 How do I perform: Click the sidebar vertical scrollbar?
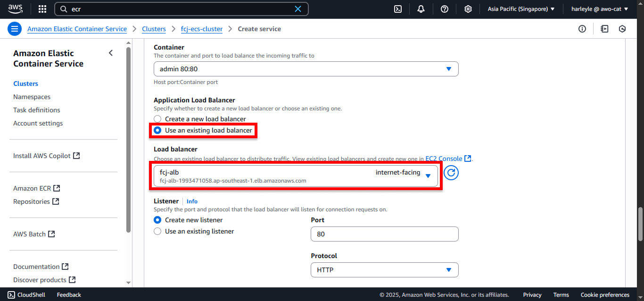[x=128, y=139]
